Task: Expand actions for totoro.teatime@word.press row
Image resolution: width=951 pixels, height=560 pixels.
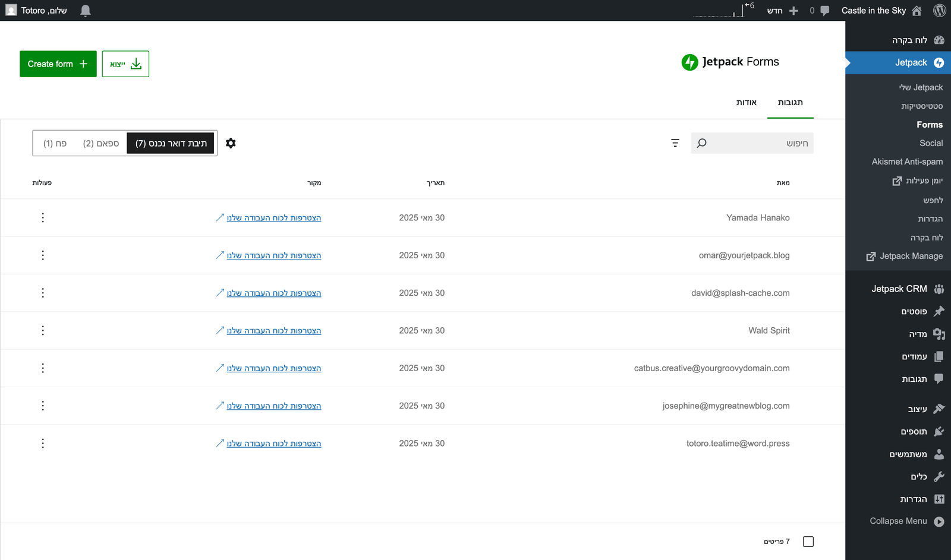Action: coord(43,444)
